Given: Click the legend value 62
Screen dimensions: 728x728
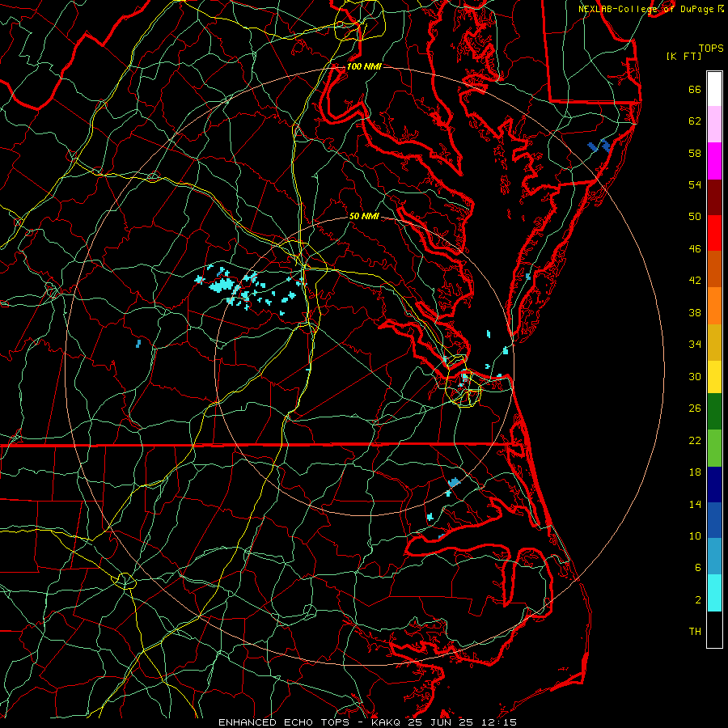Looking at the screenshot, I should click(x=695, y=121).
